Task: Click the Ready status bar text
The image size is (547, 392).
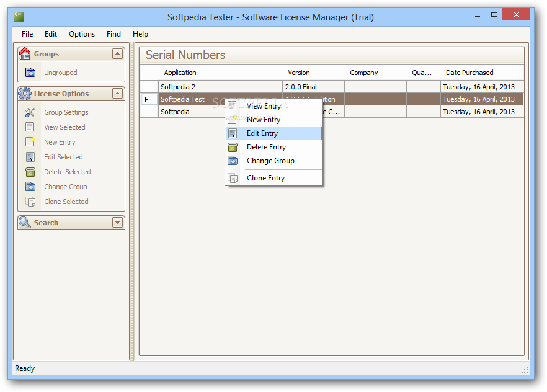Action: pos(25,368)
